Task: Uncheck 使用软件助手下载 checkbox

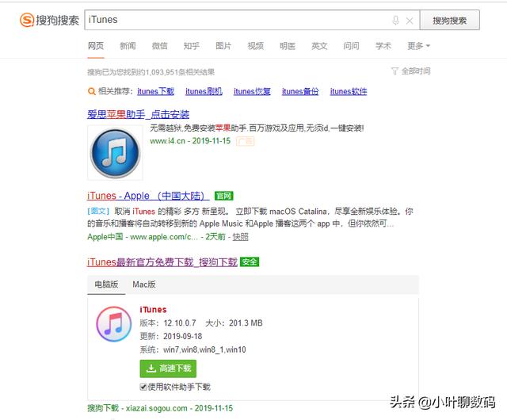Action: (x=143, y=387)
